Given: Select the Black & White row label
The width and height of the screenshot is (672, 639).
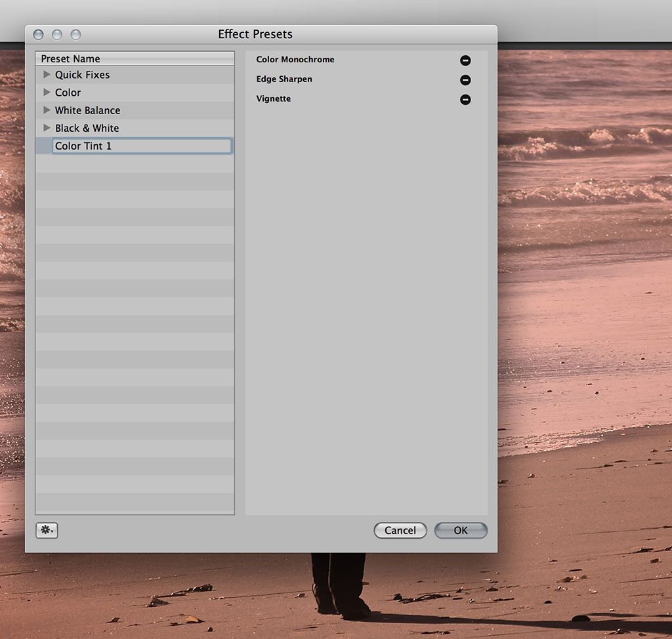Looking at the screenshot, I should coord(87,128).
